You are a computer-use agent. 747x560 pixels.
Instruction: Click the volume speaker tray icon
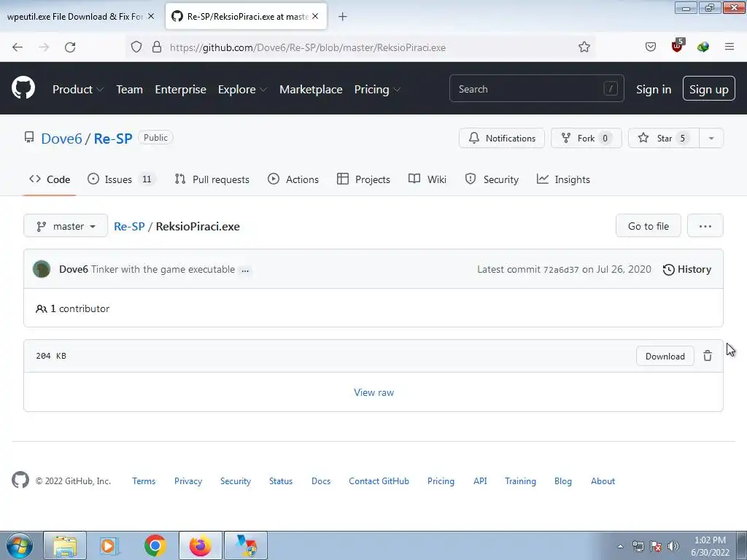pyautogui.click(x=673, y=546)
